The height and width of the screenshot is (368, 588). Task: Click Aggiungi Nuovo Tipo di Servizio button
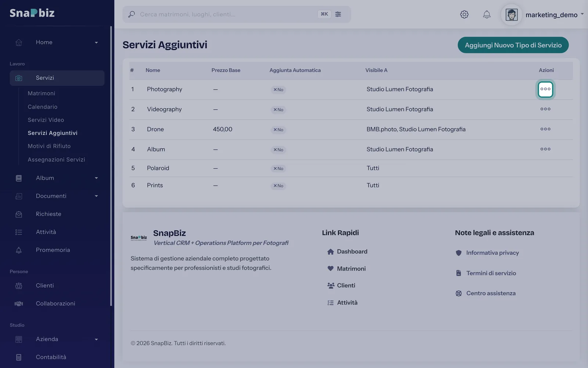[x=513, y=45]
